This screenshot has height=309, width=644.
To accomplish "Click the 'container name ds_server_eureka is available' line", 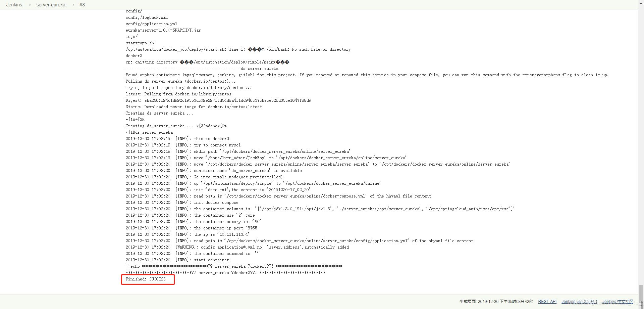I will click(x=214, y=171).
